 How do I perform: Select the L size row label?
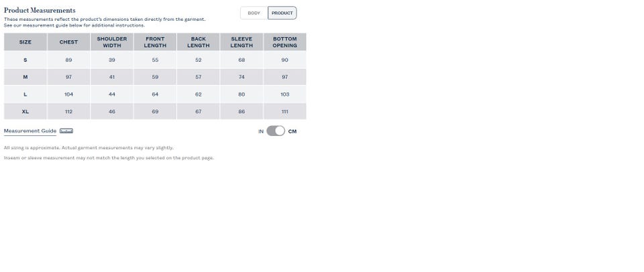25,94
